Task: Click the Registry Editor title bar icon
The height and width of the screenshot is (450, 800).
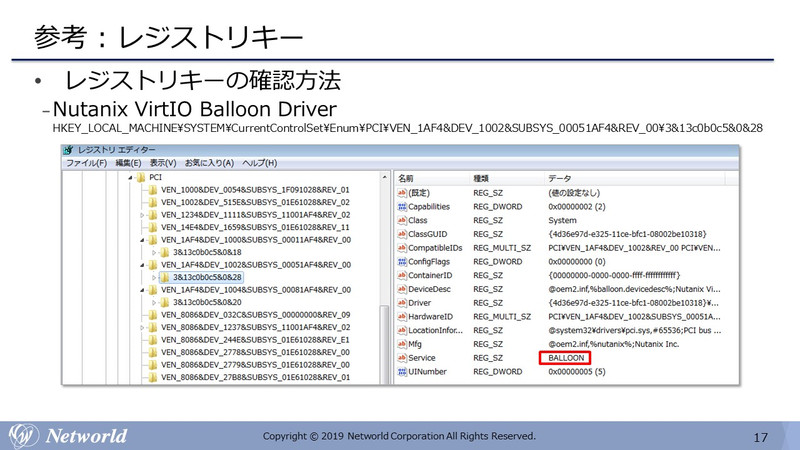Action: (69, 150)
